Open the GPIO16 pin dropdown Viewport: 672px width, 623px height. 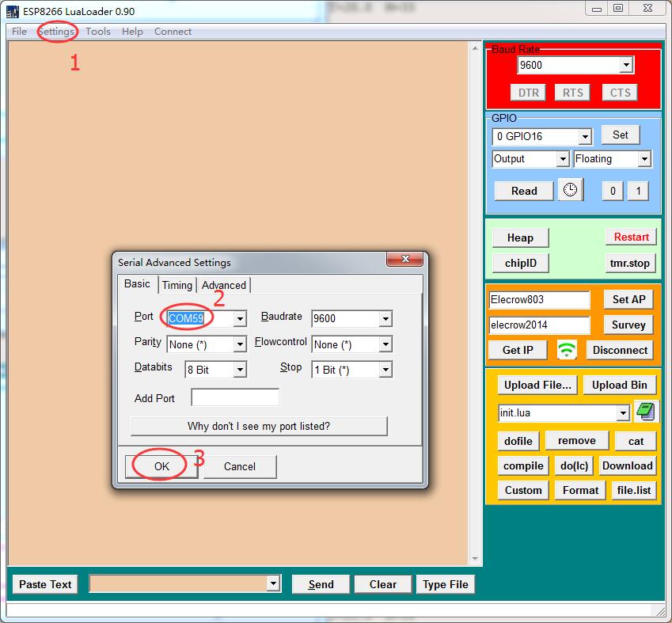point(585,137)
